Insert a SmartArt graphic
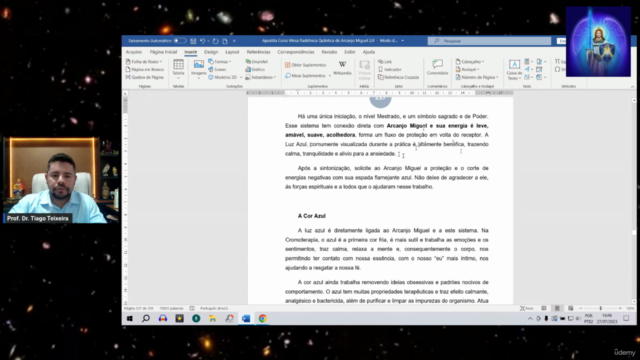This screenshot has width=640, height=360. pyautogui.click(x=257, y=62)
